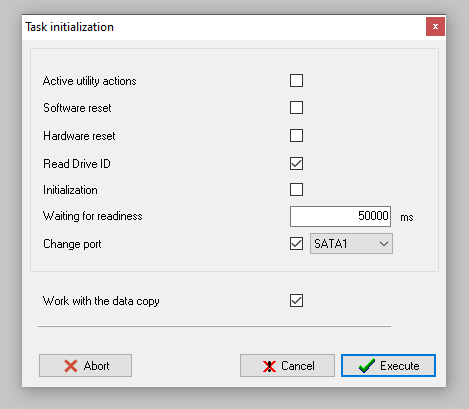Viewport: 469px width, 409px height.
Task: Click the Execute button
Action: pyautogui.click(x=388, y=366)
